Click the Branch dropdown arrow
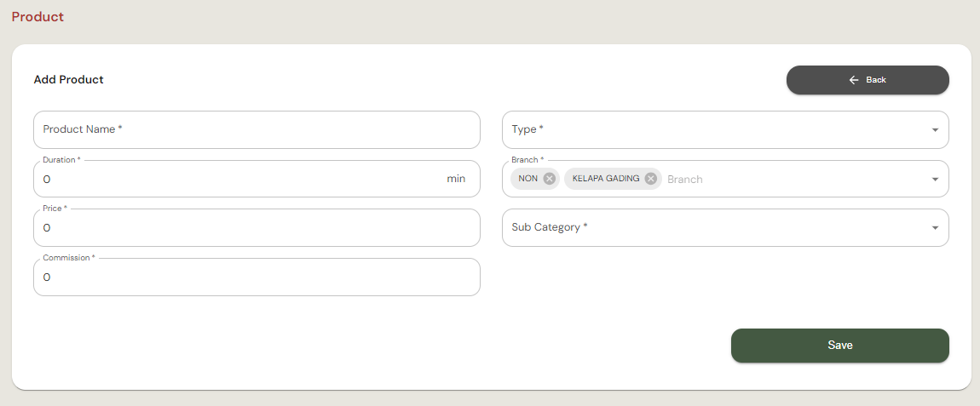This screenshot has width=980, height=406. click(935, 180)
